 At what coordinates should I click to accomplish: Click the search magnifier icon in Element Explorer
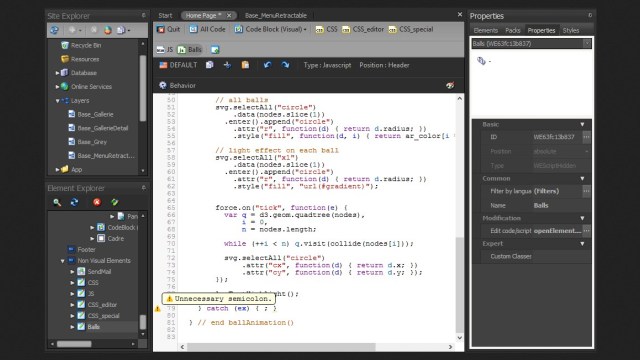(x=57, y=202)
